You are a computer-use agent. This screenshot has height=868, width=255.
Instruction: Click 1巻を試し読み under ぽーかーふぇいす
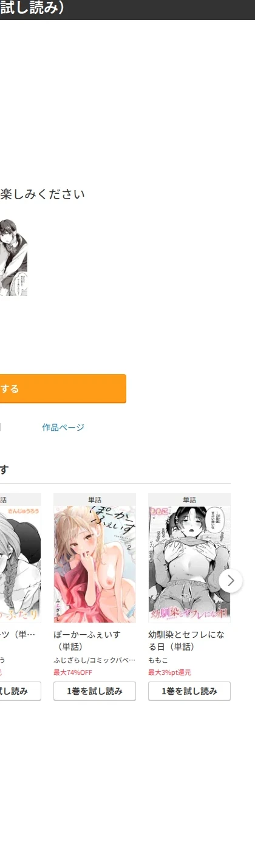[95, 691]
